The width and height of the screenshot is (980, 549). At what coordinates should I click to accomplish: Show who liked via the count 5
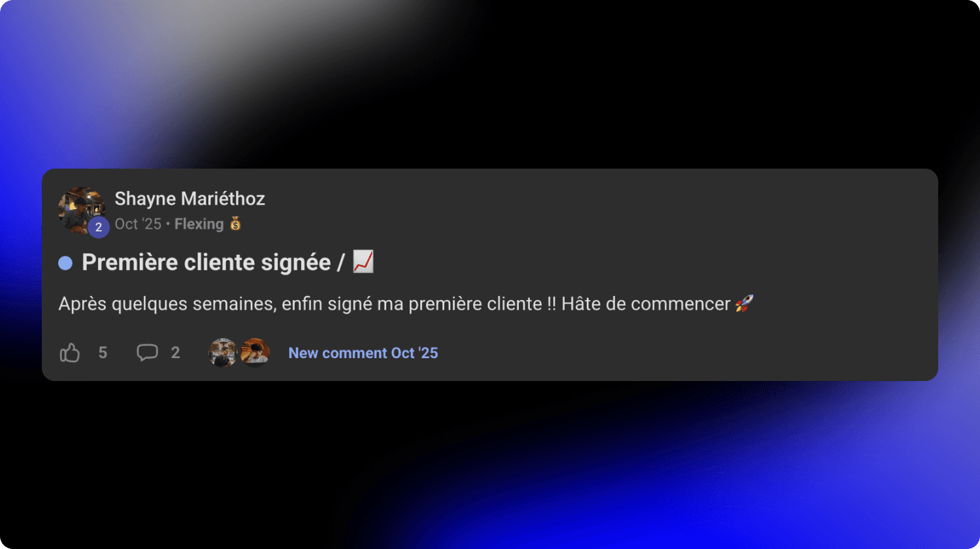(x=103, y=353)
